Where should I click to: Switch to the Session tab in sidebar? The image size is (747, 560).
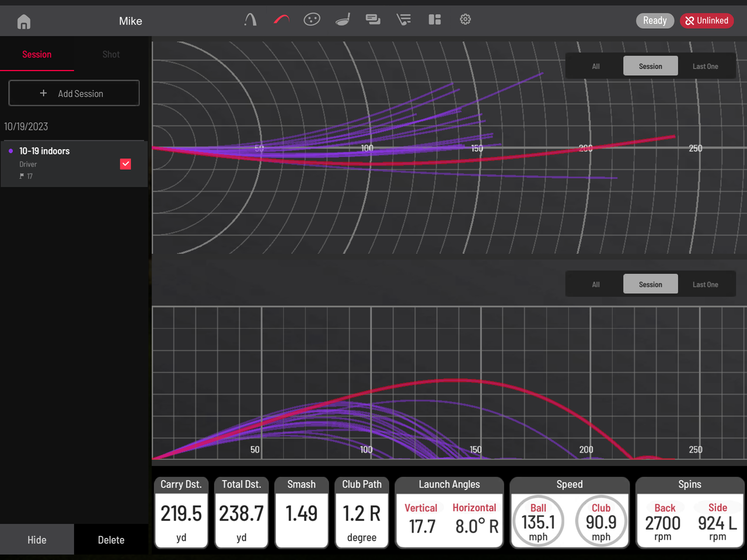[x=37, y=54]
